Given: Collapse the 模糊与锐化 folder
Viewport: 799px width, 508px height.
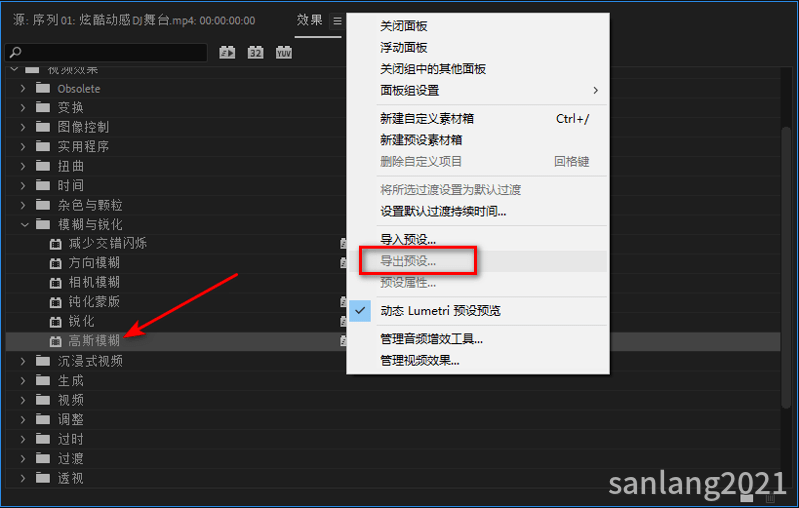Looking at the screenshot, I should tap(24, 224).
